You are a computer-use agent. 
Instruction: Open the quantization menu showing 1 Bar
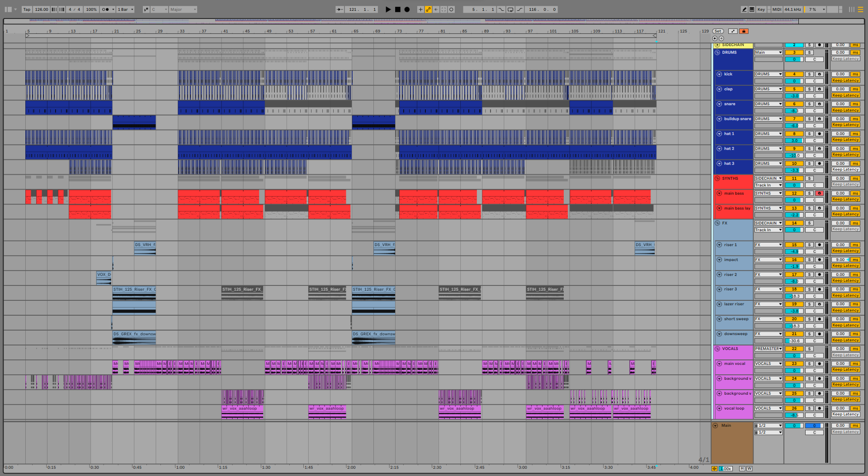click(126, 9)
